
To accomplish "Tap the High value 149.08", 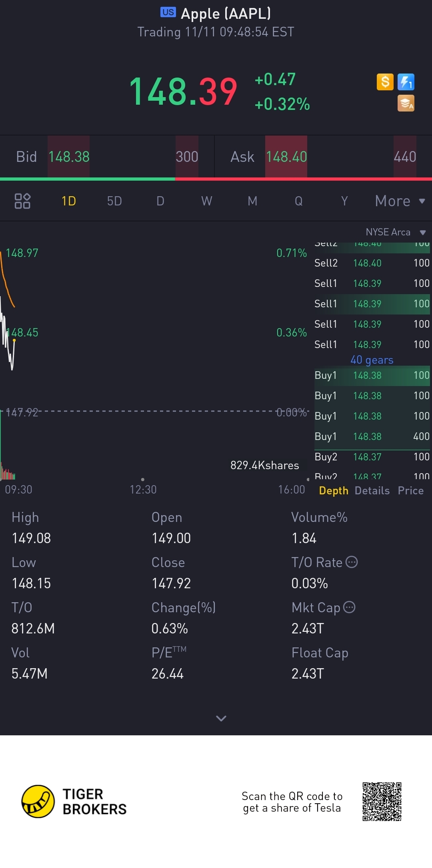I will pyautogui.click(x=31, y=538).
